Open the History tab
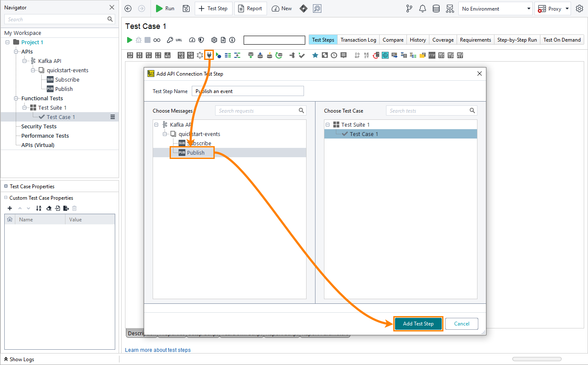 click(418, 40)
